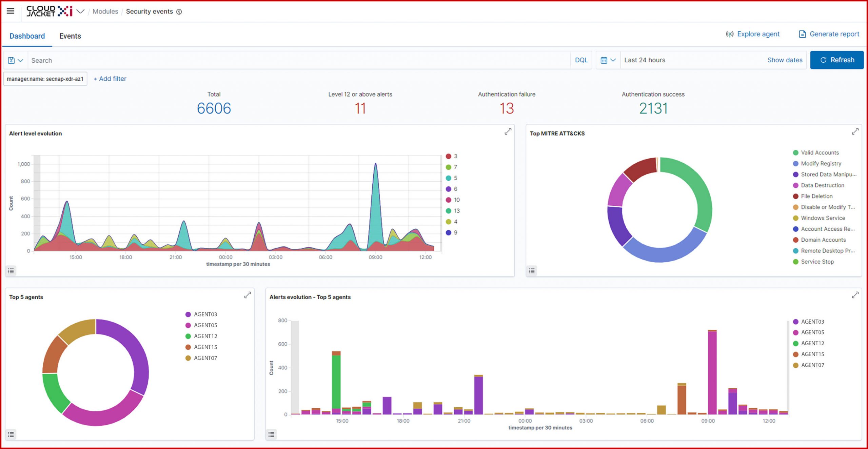Click level 13 legend entry

453,210
